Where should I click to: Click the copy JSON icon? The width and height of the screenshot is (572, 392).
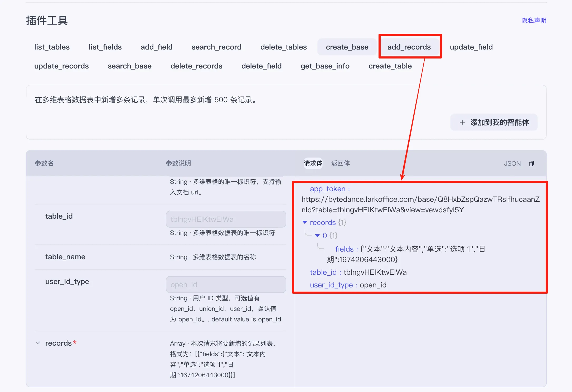tap(531, 164)
